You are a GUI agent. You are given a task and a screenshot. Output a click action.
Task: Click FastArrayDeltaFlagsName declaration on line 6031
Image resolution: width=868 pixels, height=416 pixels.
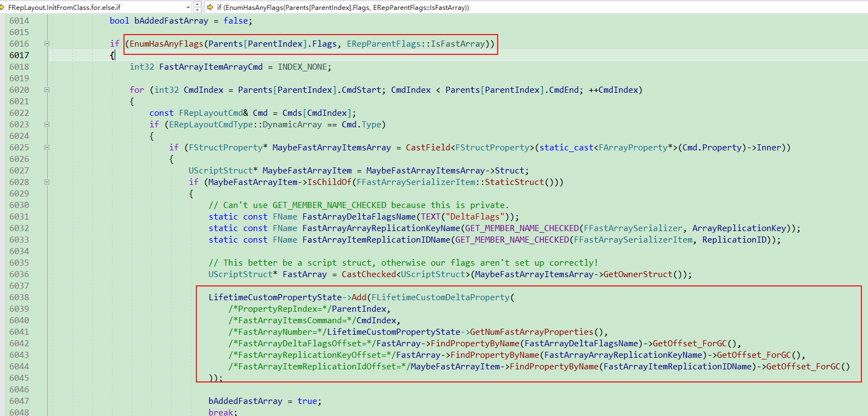click(x=359, y=217)
